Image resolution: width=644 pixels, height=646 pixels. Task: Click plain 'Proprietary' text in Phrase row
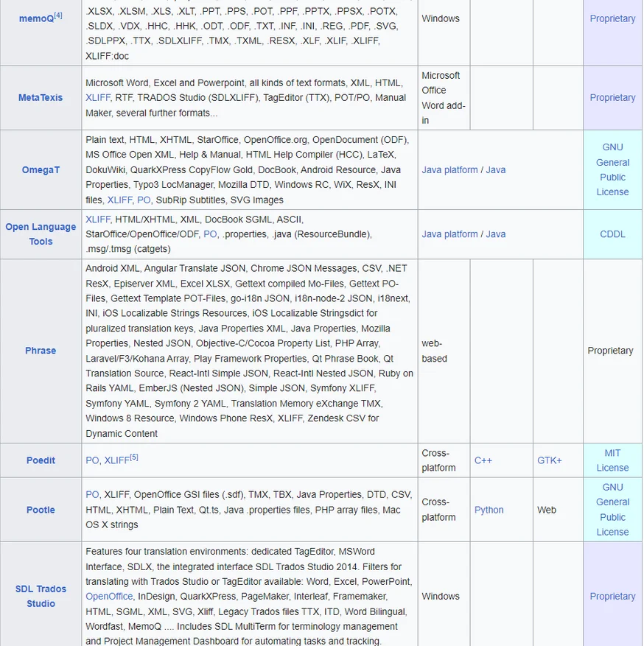[610, 351]
